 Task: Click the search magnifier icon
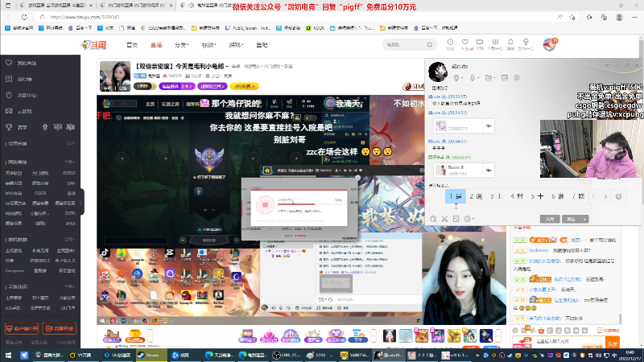(x=430, y=44)
